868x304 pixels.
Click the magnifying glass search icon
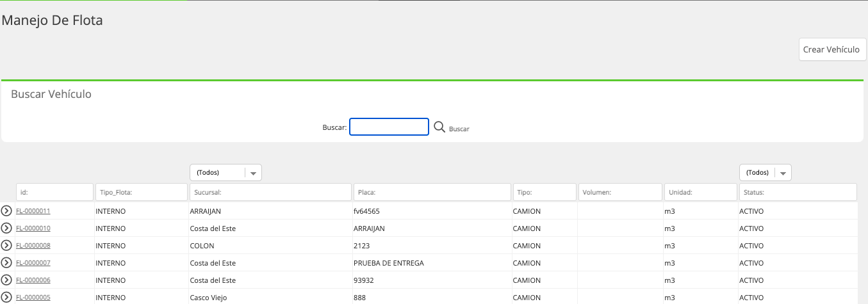click(439, 127)
